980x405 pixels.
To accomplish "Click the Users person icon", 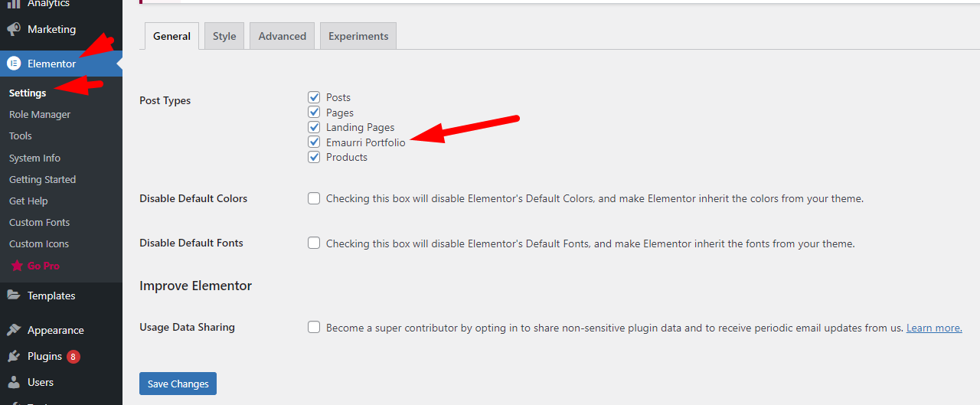I will [14, 382].
